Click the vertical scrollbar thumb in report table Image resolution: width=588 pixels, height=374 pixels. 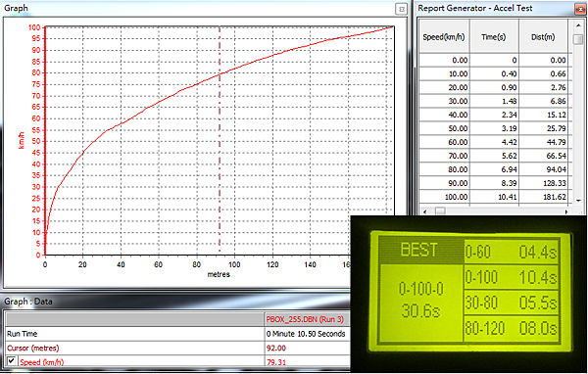(578, 39)
